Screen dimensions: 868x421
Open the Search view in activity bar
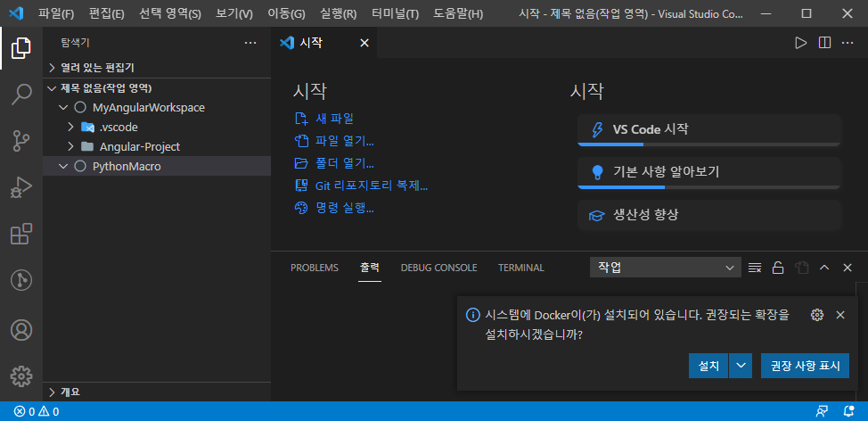21,95
